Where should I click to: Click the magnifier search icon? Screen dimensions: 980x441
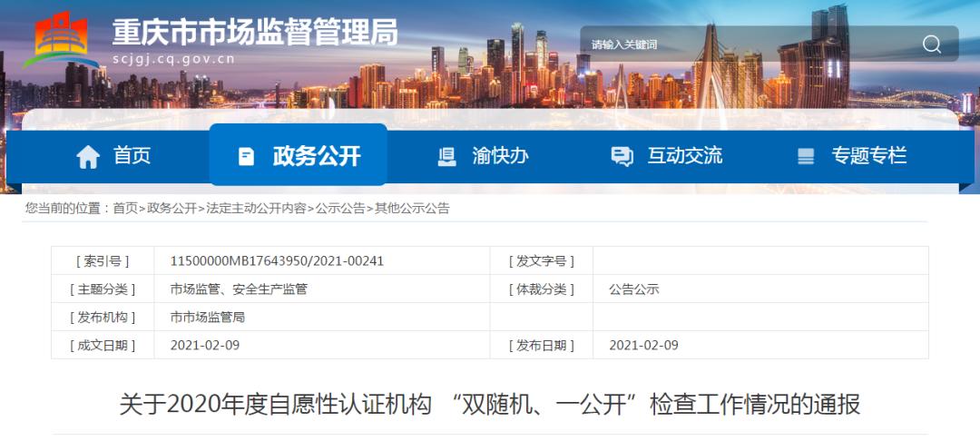(x=931, y=44)
